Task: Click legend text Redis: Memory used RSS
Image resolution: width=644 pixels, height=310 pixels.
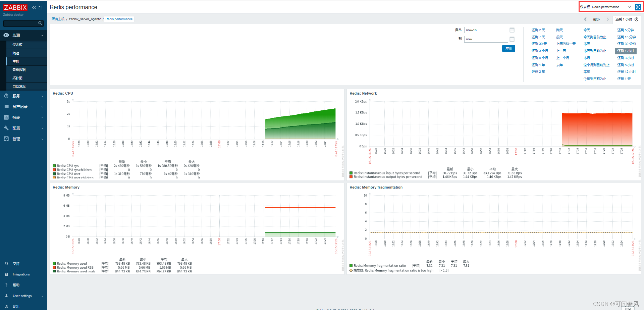Action: pyautogui.click(x=75, y=268)
